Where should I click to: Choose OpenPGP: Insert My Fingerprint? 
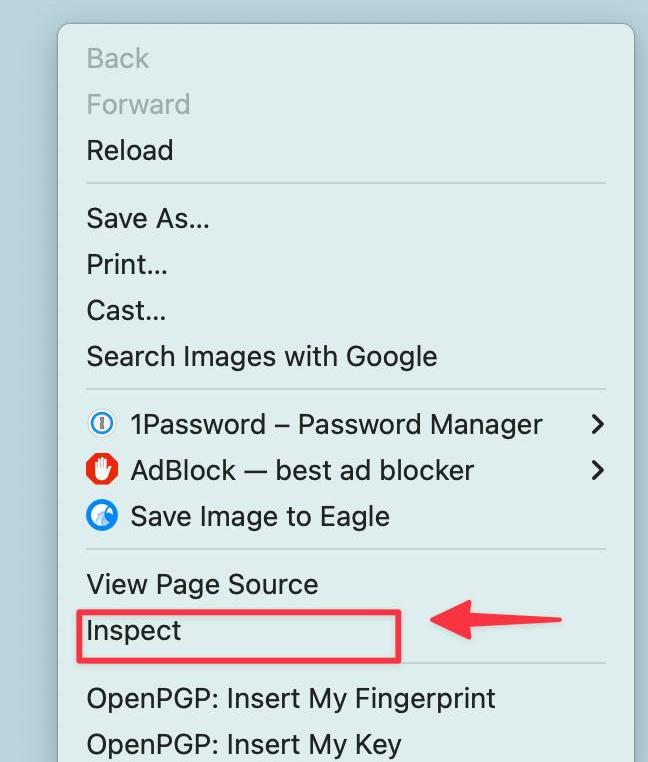tap(291, 698)
